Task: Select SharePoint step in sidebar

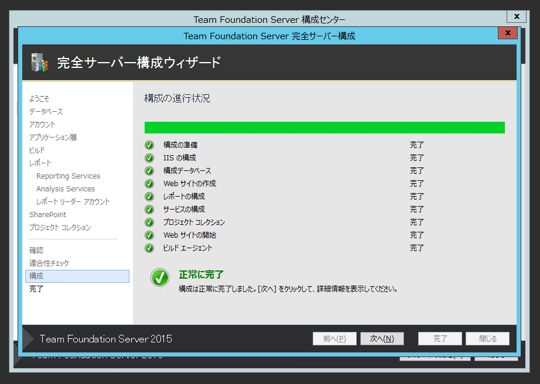Action: 48,215
